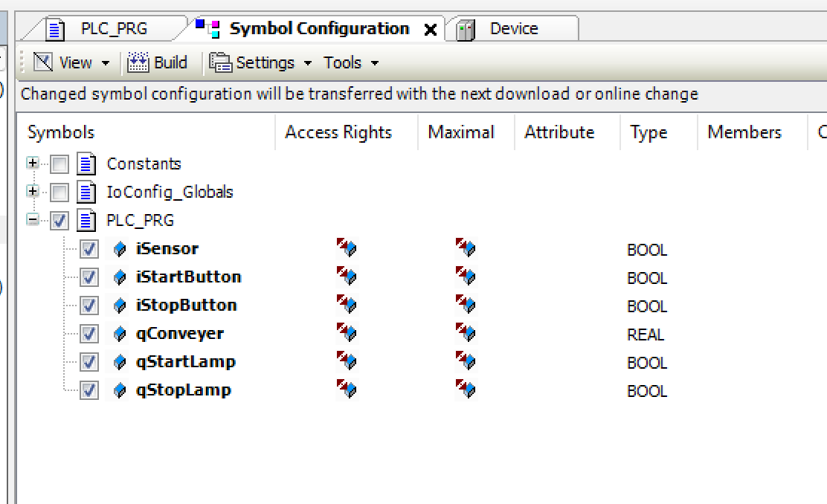Click the Settings gear icon in the toolbar
The width and height of the screenshot is (827, 504).
point(221,62)
